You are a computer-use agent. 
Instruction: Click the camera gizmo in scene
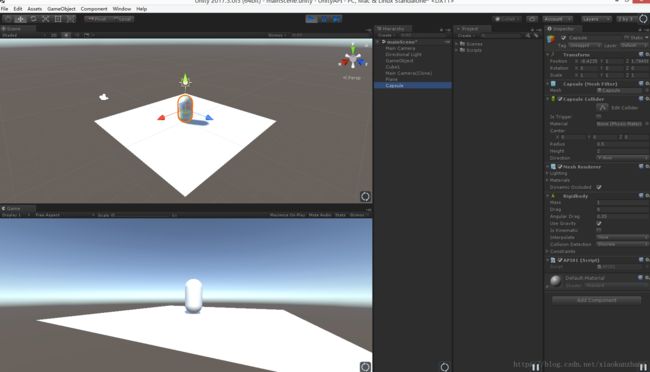(104, 97)
